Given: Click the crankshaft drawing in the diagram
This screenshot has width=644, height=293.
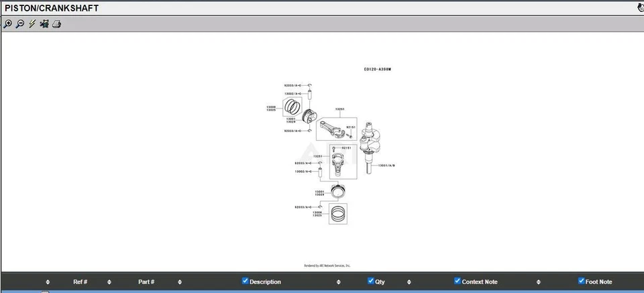Looking at the screenshot, I should [370, 147].
